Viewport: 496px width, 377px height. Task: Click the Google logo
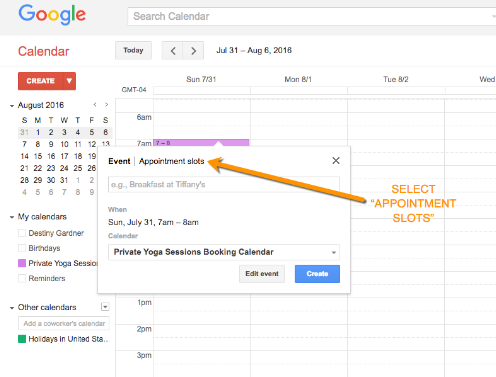pyautogui.click(x=52, y=15)
